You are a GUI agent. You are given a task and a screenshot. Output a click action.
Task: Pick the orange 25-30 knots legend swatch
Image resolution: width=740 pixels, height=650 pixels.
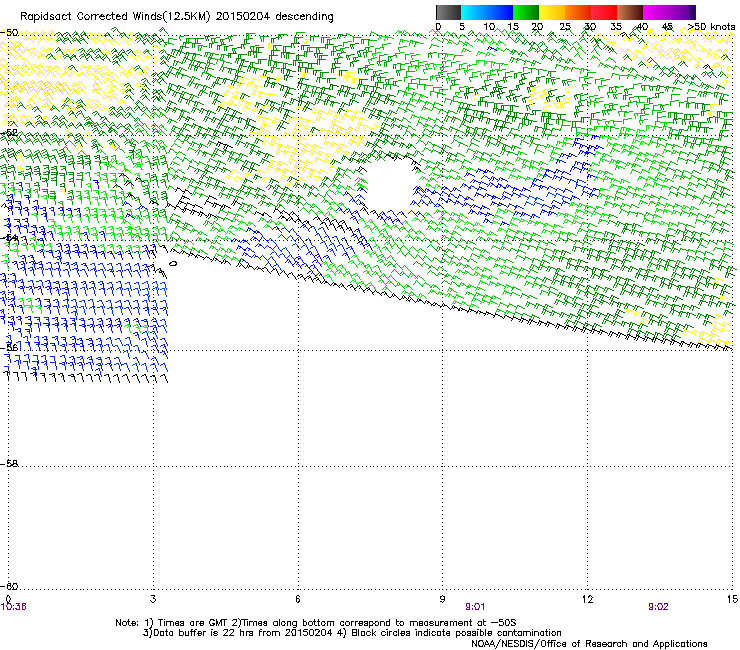point(578,12)
